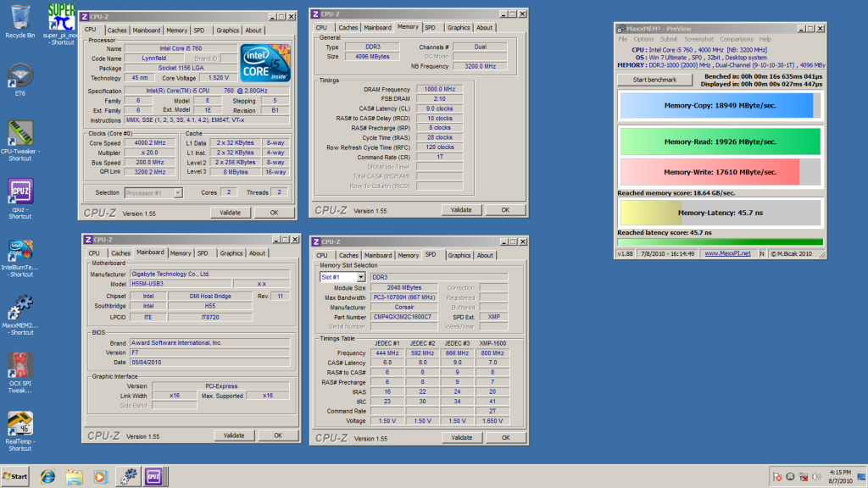The height and width of the screenshot is (488, 868).
Task: Open the IntelBurnTest desktop shortcut
Action: coord(19,250)
